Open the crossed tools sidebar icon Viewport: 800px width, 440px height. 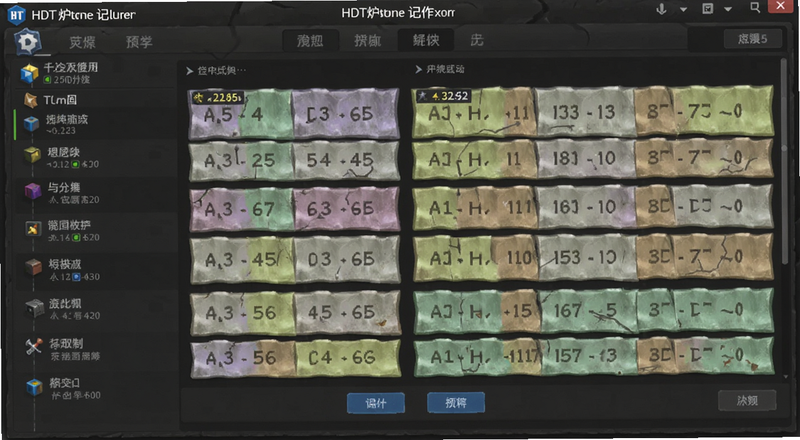(34, 347)
